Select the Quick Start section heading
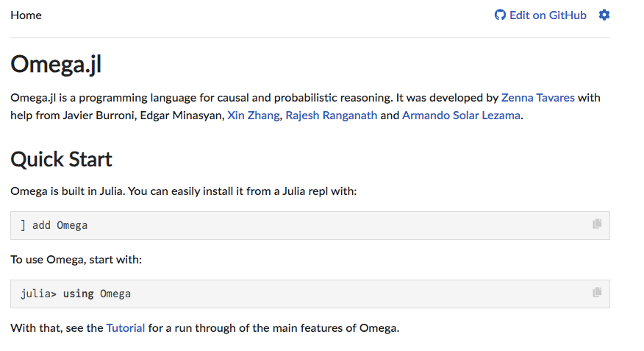Viewport: 644px width, 351px height. 61,160
